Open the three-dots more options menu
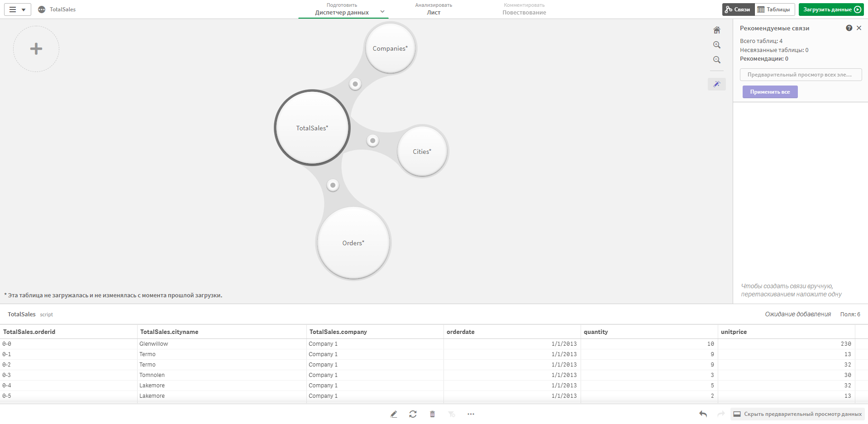 [471, 414]
